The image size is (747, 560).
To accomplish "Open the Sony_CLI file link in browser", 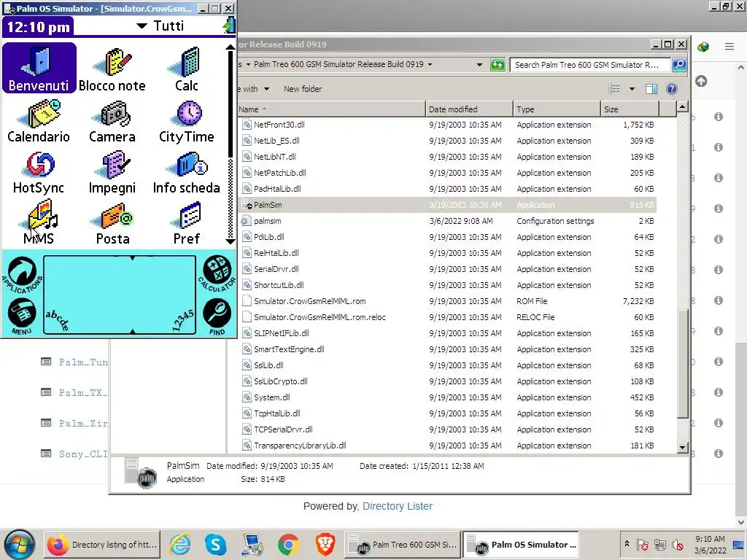I will click(83, 454).
